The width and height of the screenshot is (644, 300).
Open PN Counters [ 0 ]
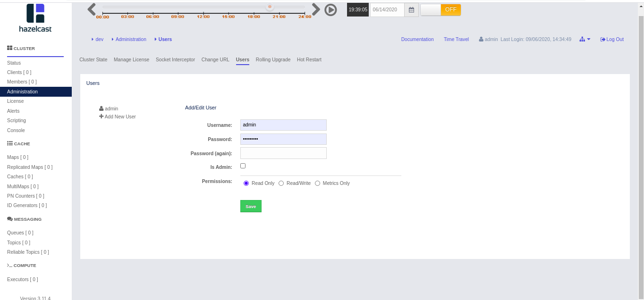(x=25, y=196)
